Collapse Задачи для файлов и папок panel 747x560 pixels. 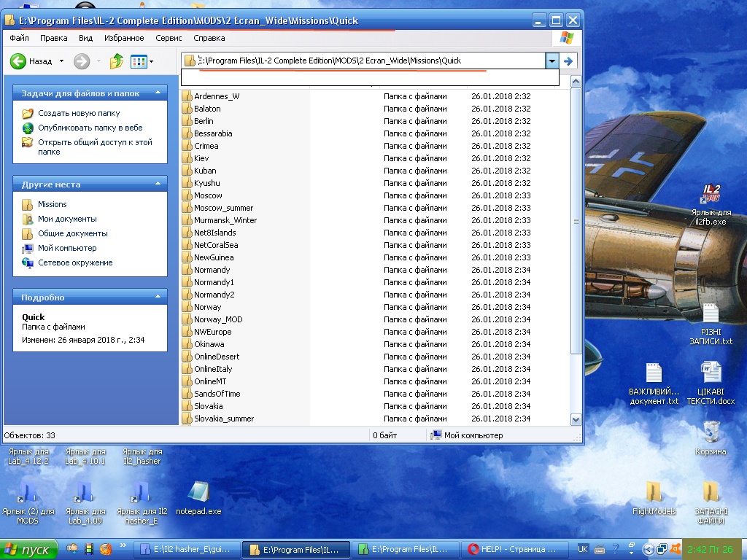(x=158, y=93)
